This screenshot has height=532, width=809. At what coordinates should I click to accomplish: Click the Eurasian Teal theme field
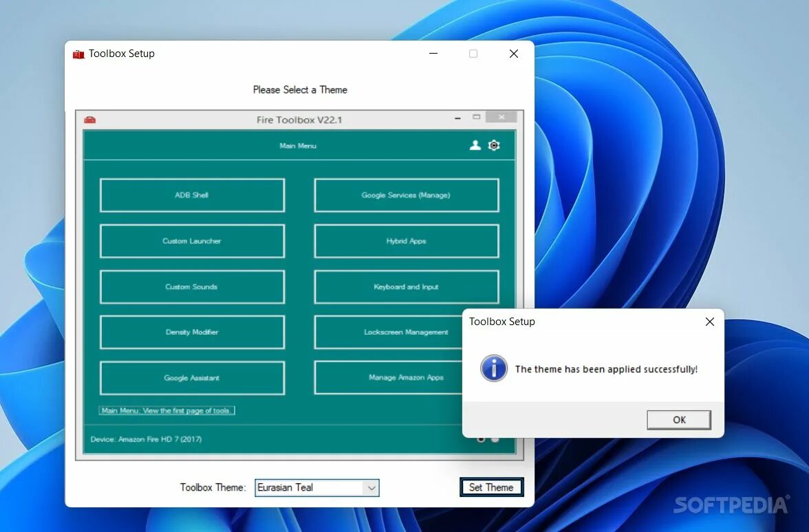(x=316, y=488)
